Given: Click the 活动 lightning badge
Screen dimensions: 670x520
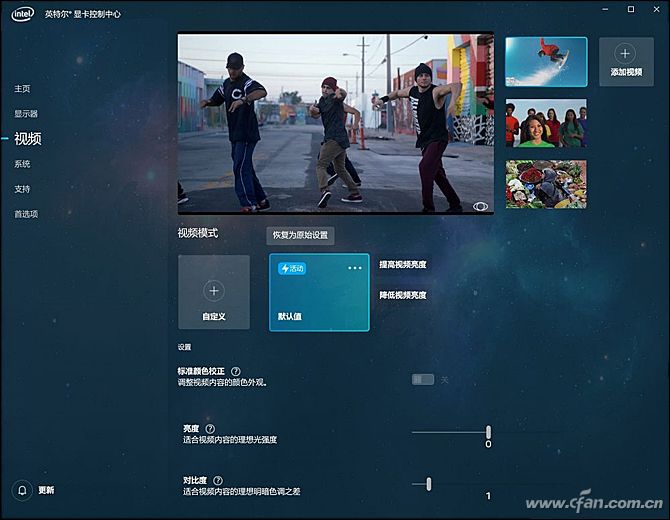Looking at the screenshot, I should pos(292,268).
